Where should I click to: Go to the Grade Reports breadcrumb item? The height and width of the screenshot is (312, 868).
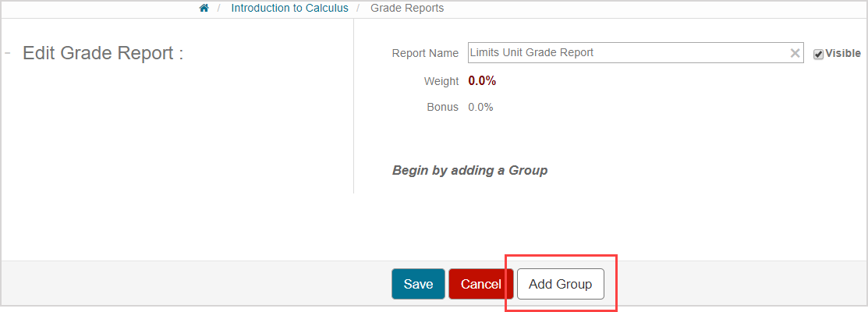407,9
